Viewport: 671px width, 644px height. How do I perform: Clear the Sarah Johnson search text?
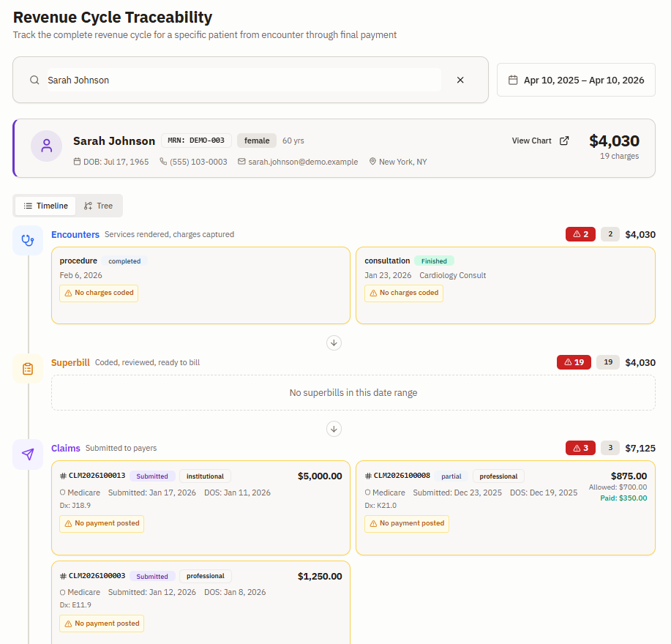[460, 80]
